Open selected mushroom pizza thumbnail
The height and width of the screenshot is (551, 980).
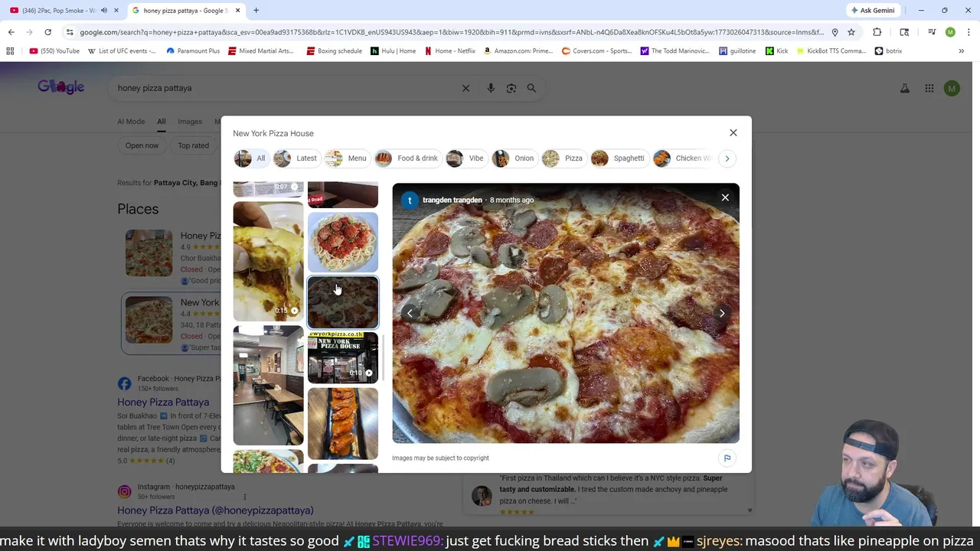click(343, 302)
